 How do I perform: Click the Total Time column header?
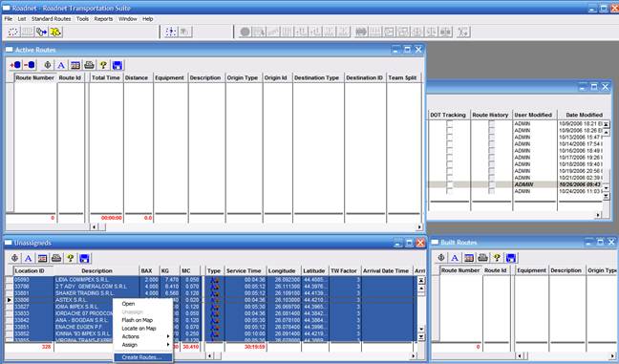point(106,77)
